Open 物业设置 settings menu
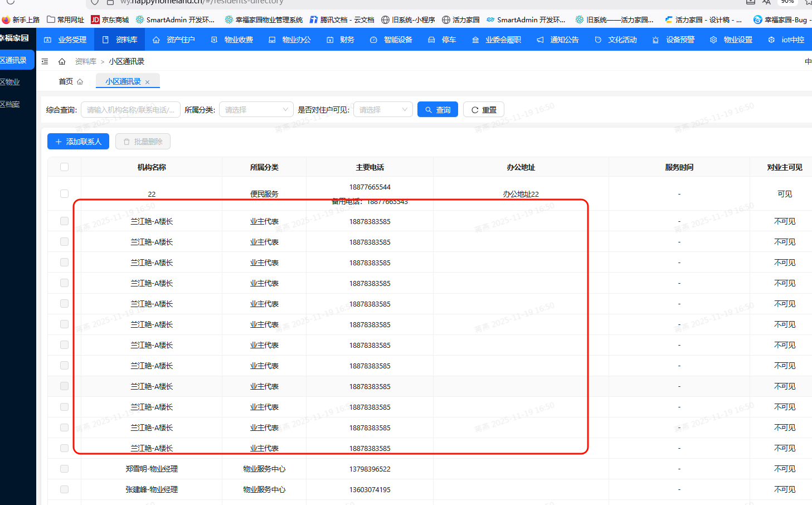The width and height of the screenshot is (812, 505). click(731, 40)
